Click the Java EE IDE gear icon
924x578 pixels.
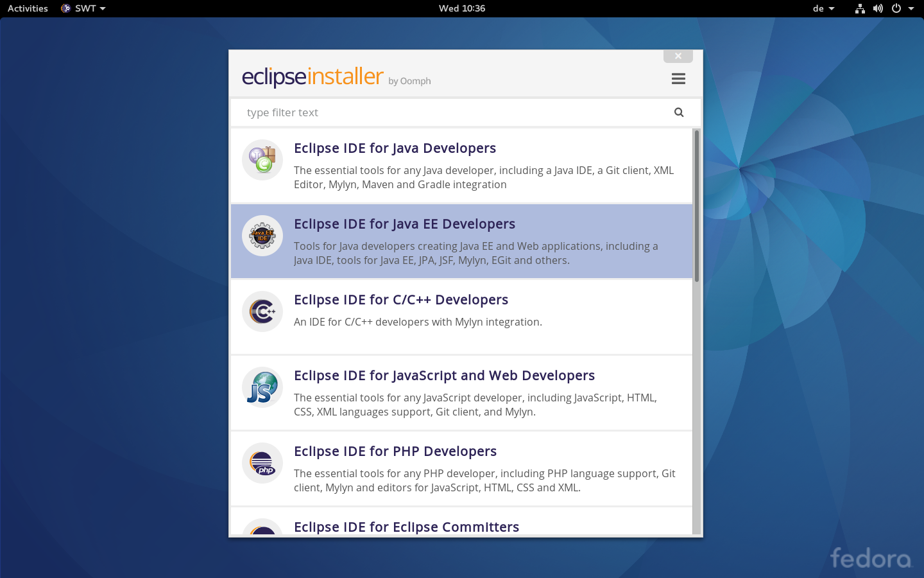(262, 236)
